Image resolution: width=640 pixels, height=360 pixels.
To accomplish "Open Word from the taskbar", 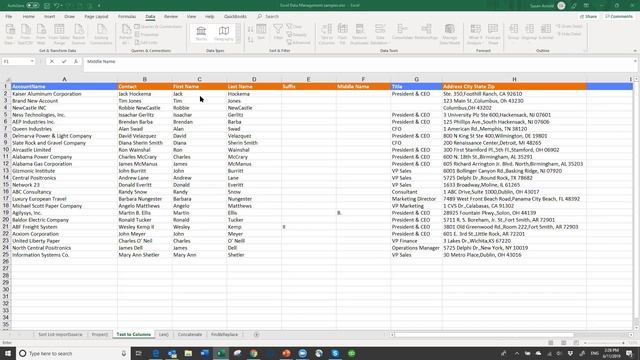I will 204,353.
